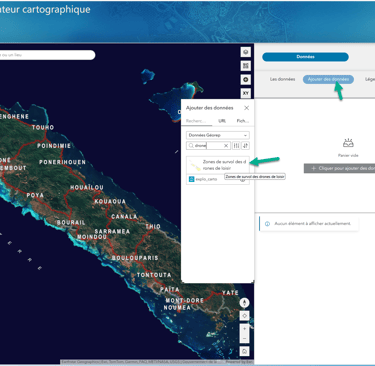Image resolution: width=375 pixels, height=366 pixels.
Task: Open the Données Géorep dropdown
Action: click(x=218, y=135)
